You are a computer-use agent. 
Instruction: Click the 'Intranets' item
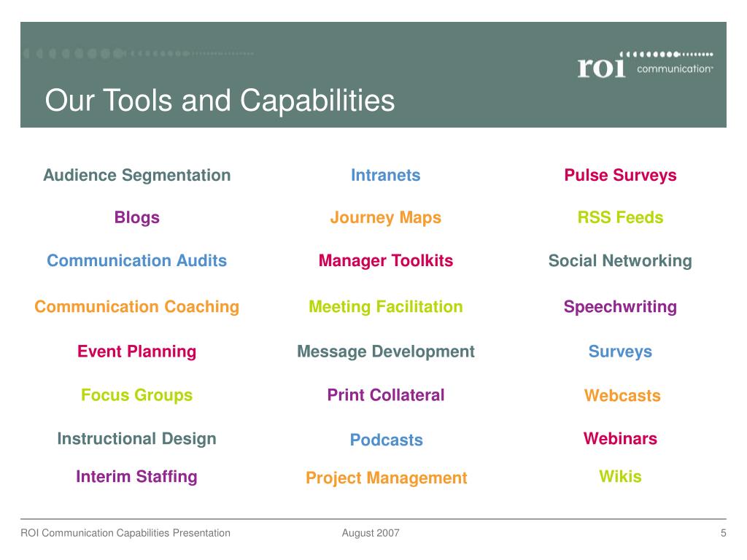pos(386,175)
